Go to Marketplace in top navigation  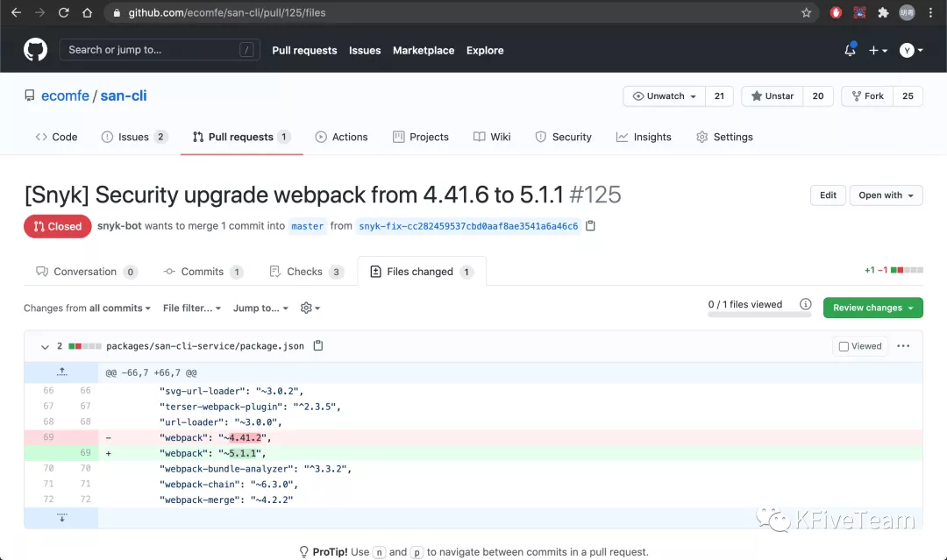click(424, 51)
